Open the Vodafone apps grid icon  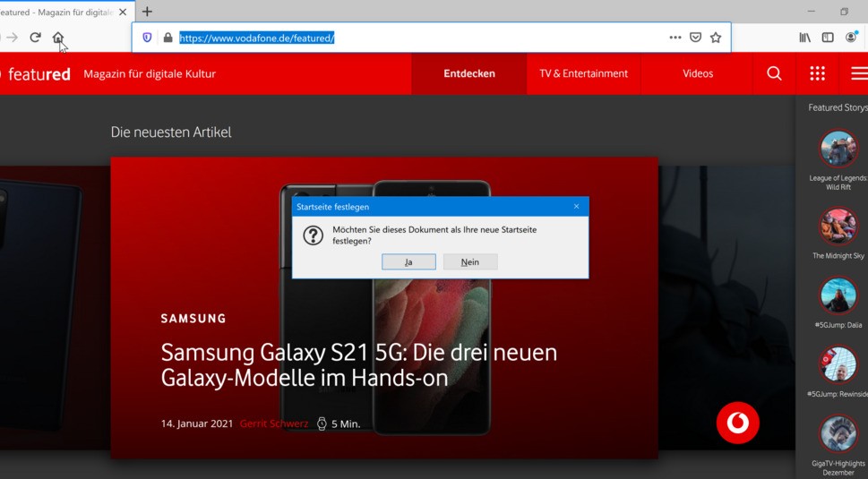click(817, 73)
